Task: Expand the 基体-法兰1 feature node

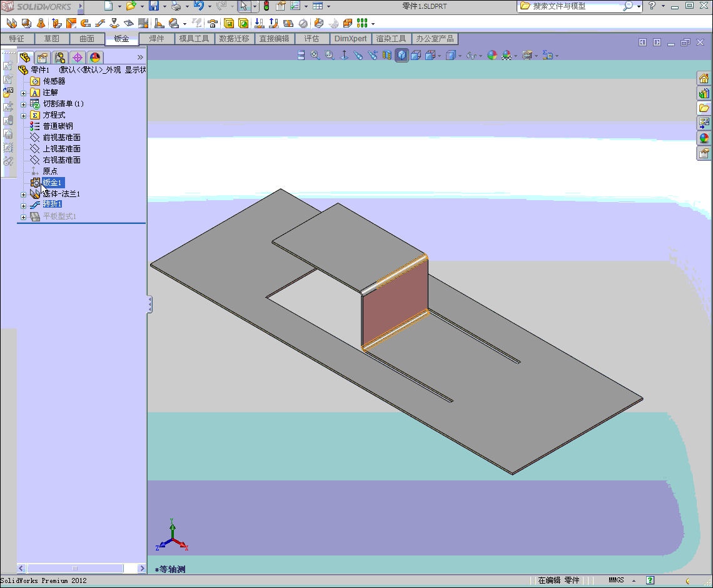Action: pos(24,195)
